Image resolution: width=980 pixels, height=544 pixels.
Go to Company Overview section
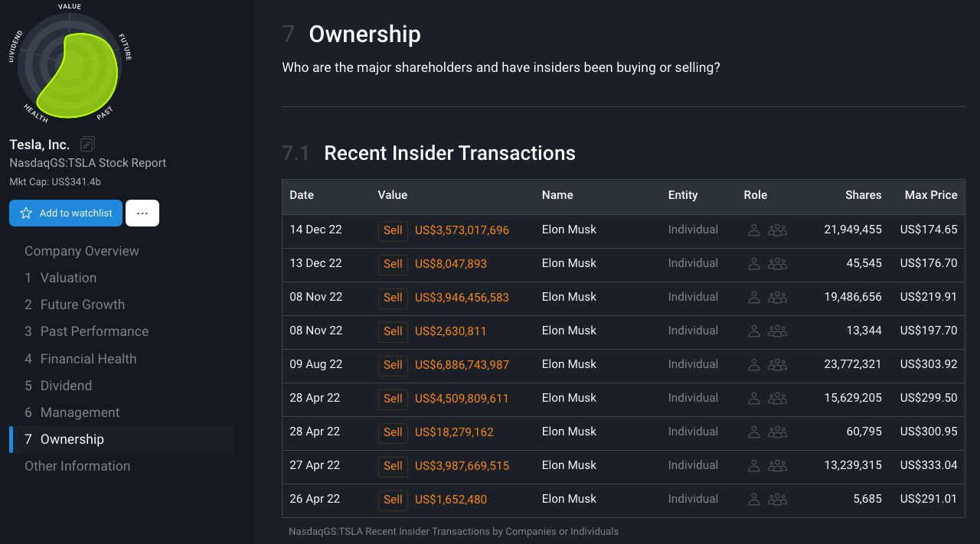coord(82,251)
